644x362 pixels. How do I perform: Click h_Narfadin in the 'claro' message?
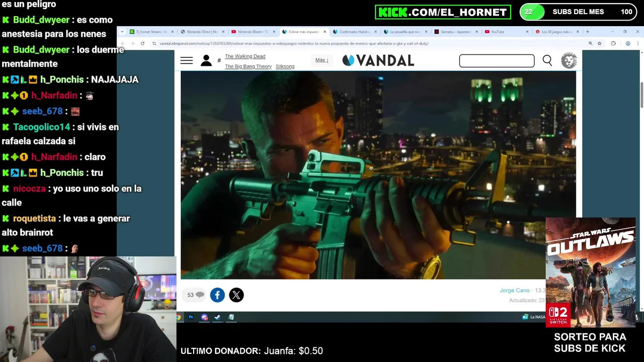[54, 157]
